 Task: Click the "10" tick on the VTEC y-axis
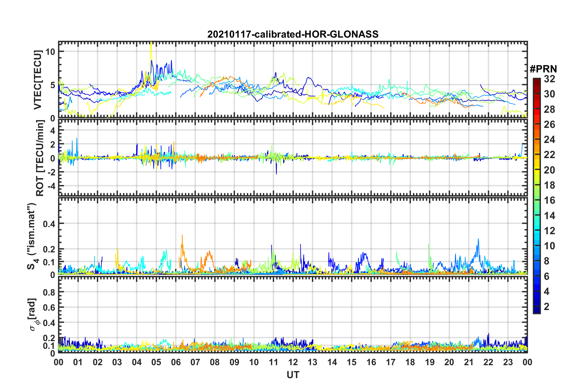pyautogui.click(x=50, y=52)
